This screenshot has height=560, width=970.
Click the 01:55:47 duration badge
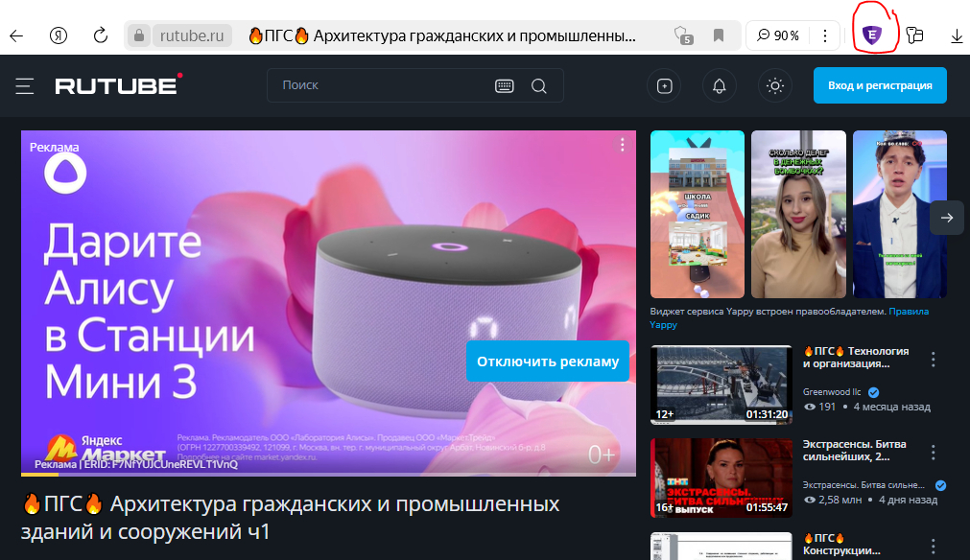pyautogui.click(x=768, y=507)
